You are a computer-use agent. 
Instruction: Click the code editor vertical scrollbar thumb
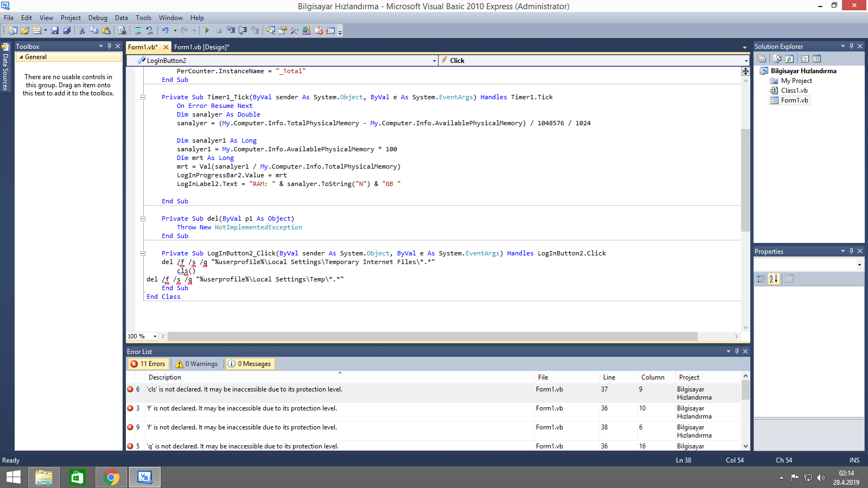pos(745,180)
